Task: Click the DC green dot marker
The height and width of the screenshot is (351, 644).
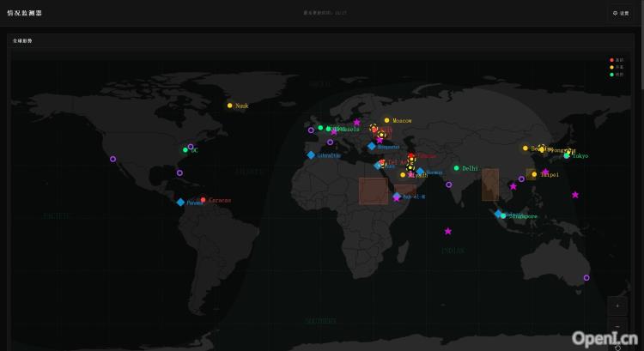Action: coord(185,150)
